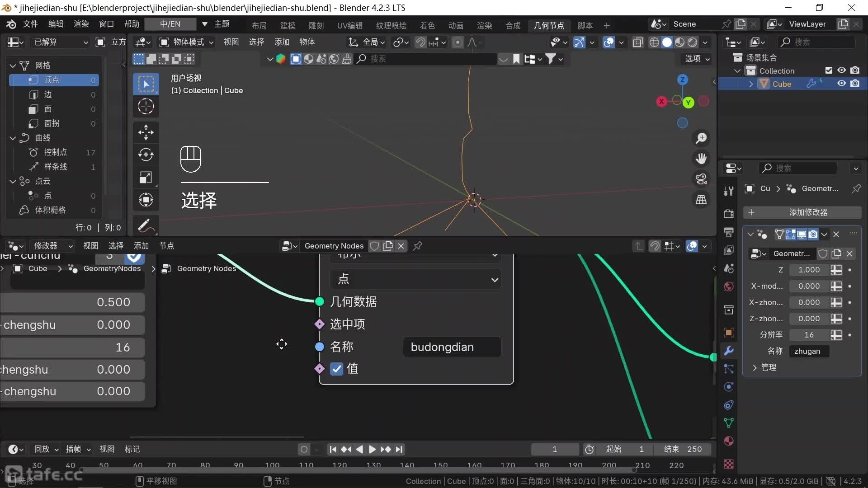Toggle Collection exclude checkbox in outliner
The height and width of the screenshot is (488, 868).
click(828, 70)
